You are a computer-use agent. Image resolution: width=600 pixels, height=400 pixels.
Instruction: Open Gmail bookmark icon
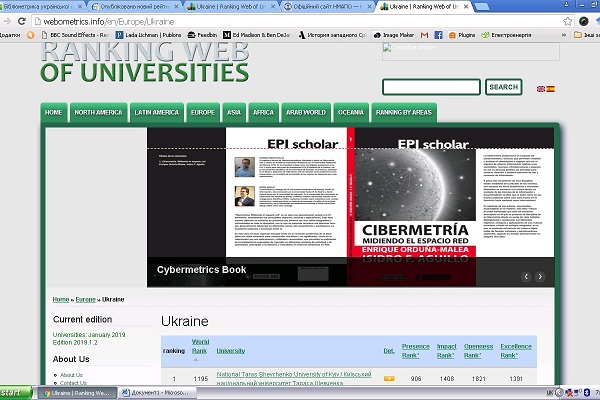[424, 35]
